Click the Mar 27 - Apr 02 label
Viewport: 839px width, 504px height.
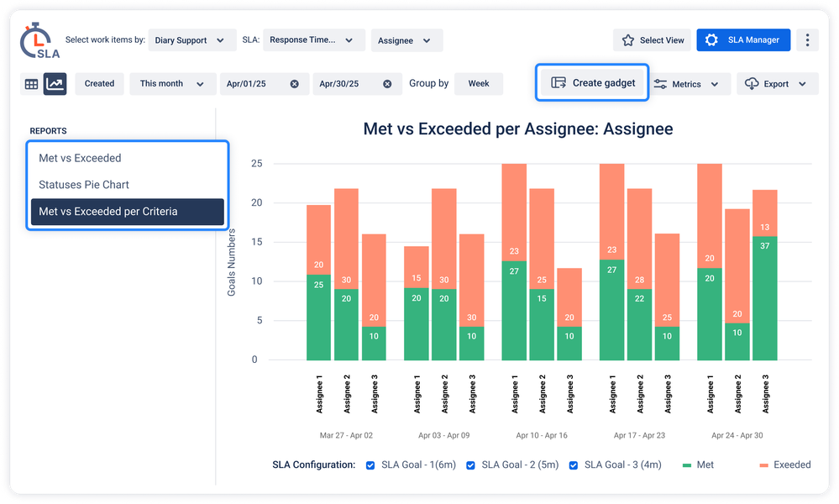coord(346,435)
